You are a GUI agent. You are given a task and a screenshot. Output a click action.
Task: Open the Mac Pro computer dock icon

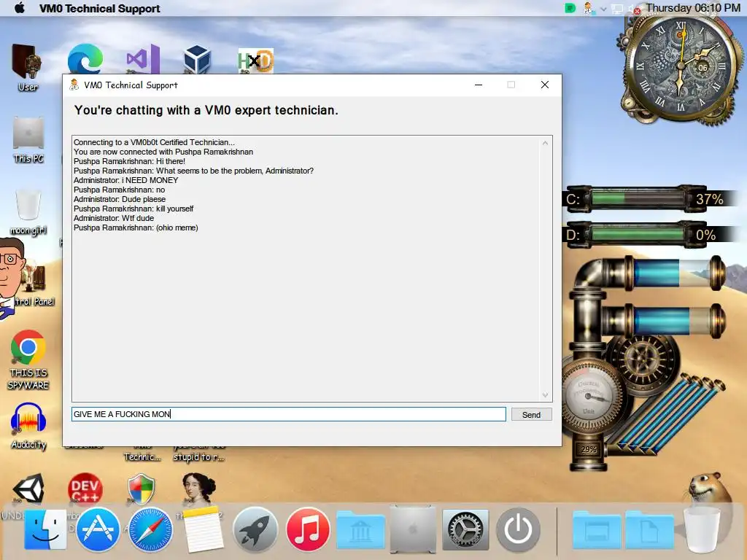pyautogui.click(x=413, y=529)
